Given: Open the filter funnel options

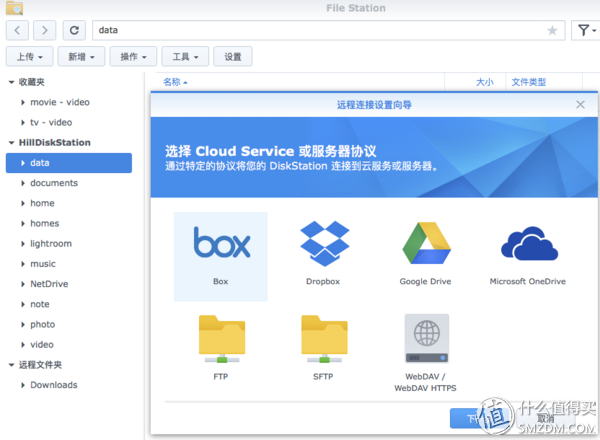Looking at the screenshot, I should point(586,30).
